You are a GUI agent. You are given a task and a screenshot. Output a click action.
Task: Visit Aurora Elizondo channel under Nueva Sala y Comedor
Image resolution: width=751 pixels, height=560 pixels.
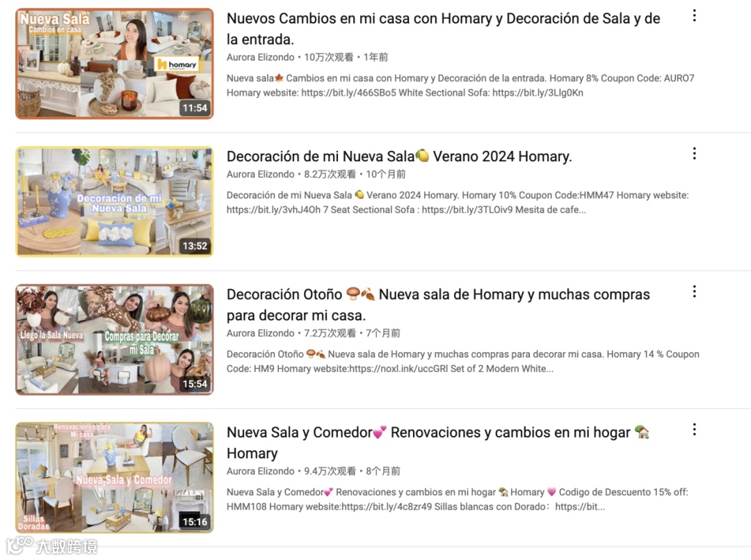click(261, 471)
